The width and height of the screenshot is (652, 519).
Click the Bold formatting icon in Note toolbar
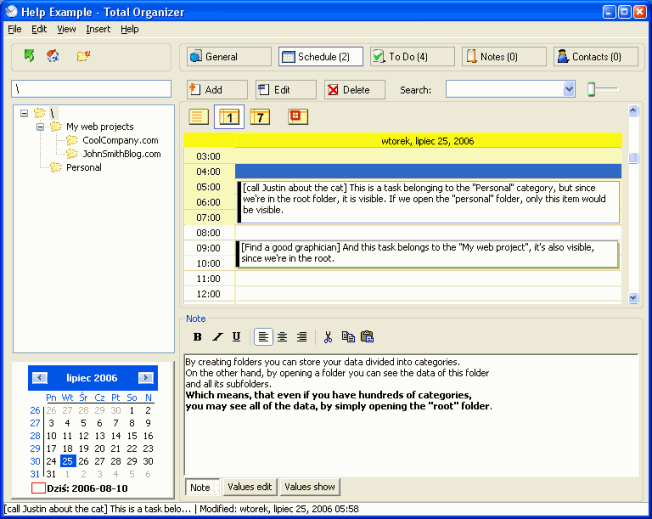pyautogui.click(x=197, y=337)
